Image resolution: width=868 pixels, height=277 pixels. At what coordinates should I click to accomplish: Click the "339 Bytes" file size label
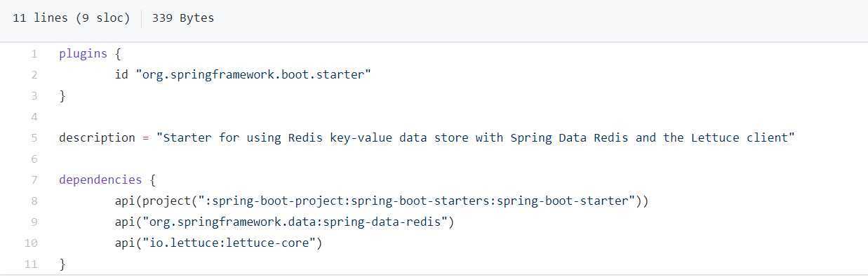[183, 18]
